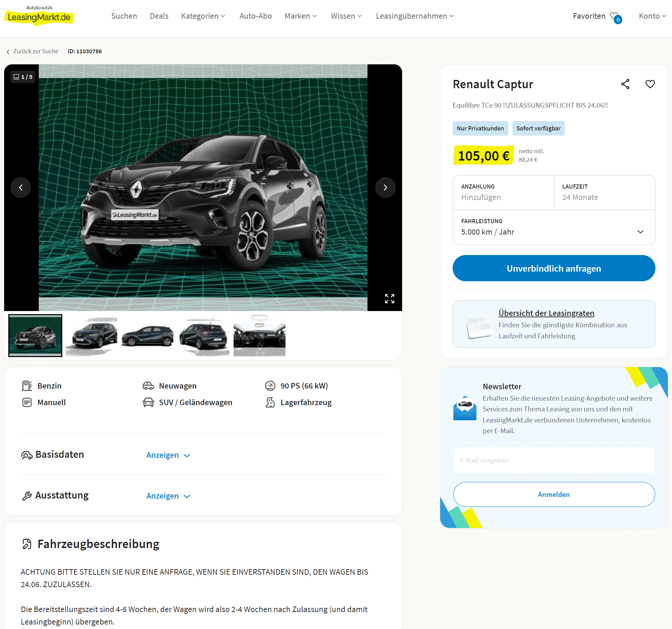Screen dimensions: 672x629
Task: Click the Ausstattung wrench icon
Action: (27, 496)
